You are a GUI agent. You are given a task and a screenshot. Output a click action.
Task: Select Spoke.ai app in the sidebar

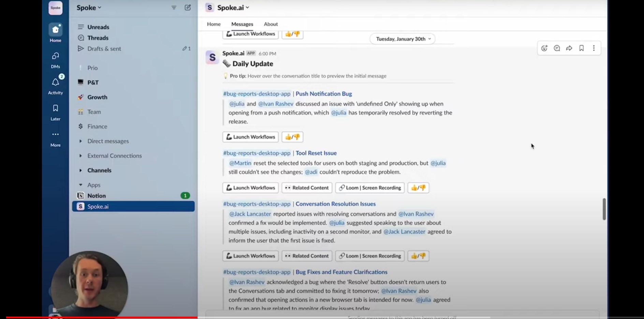(133, 207)
